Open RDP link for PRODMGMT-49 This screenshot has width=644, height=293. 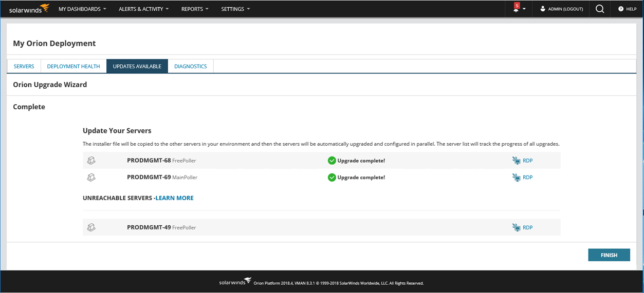click(527, 227)
